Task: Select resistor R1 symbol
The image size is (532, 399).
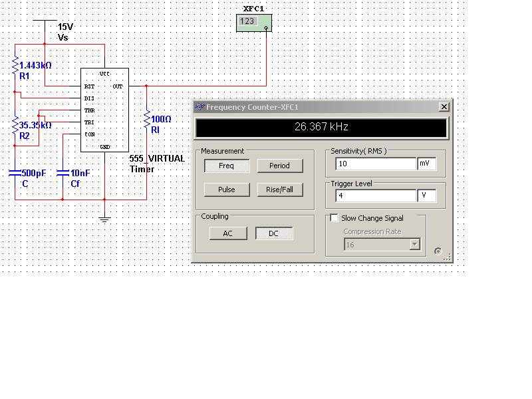Action: (15, 66)
